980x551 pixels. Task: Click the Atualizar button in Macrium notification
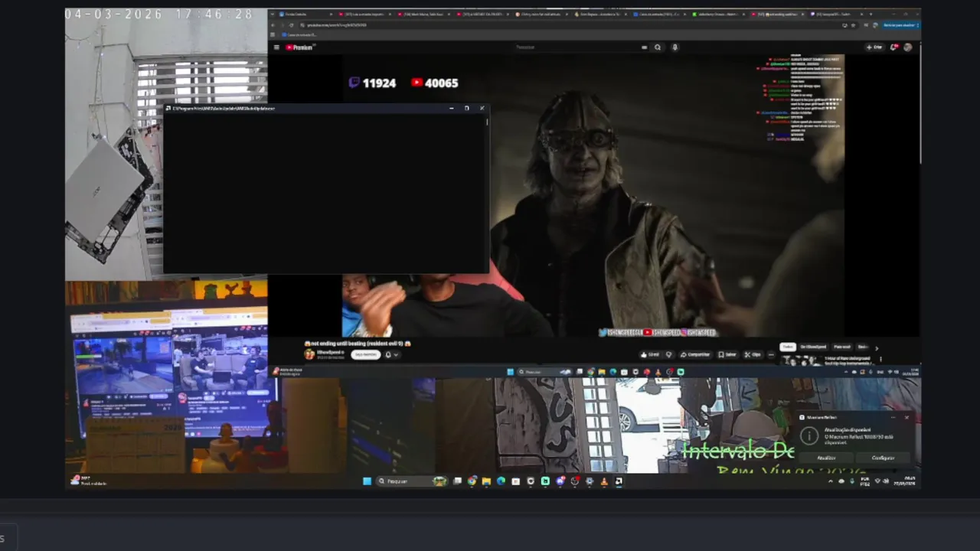click(x=826, y=458)
